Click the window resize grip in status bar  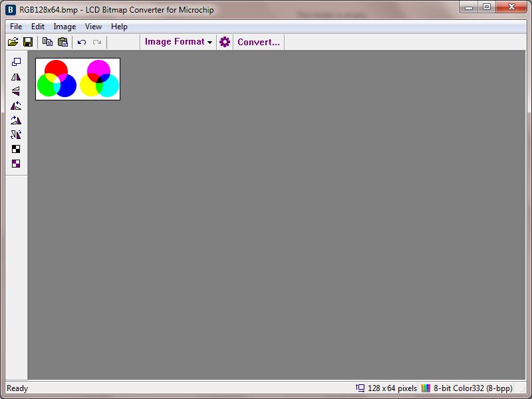[523, 390]
